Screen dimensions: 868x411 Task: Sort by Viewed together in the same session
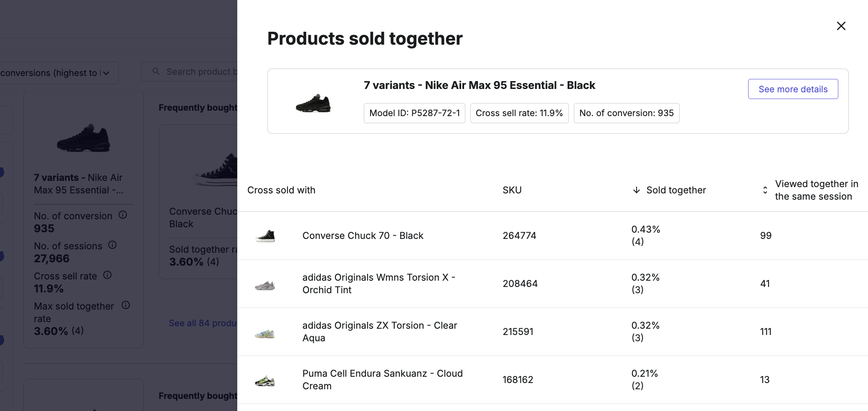tap(765, 190)
